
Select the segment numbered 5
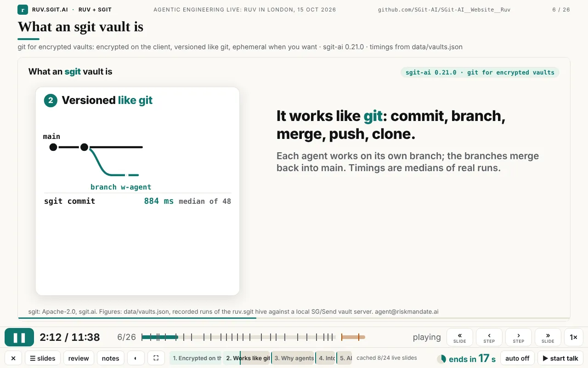pos(345,358)
